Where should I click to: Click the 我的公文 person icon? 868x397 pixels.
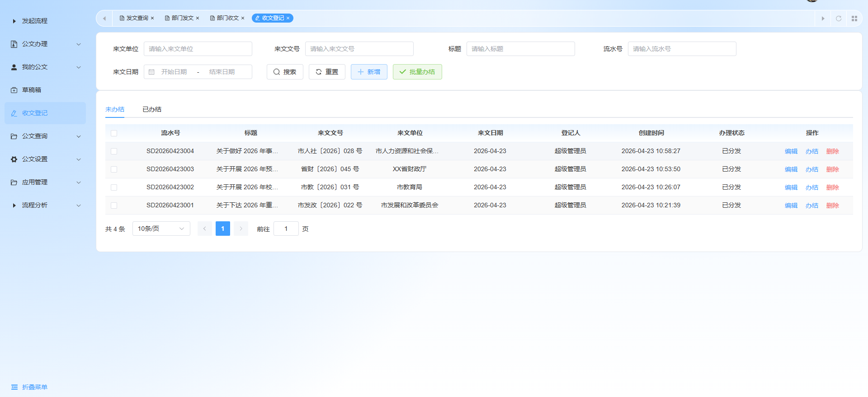click(x=14, y=67)
